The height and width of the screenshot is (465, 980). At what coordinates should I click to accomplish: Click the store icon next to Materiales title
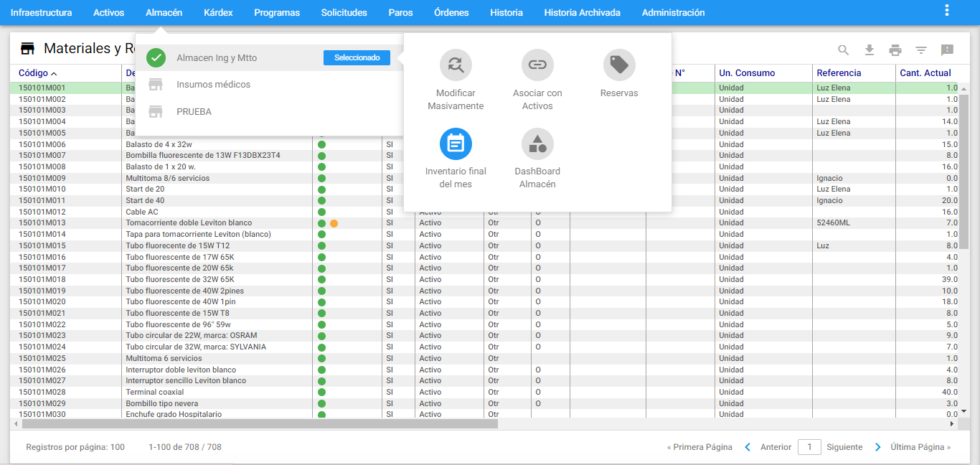(x=27, y=49)
